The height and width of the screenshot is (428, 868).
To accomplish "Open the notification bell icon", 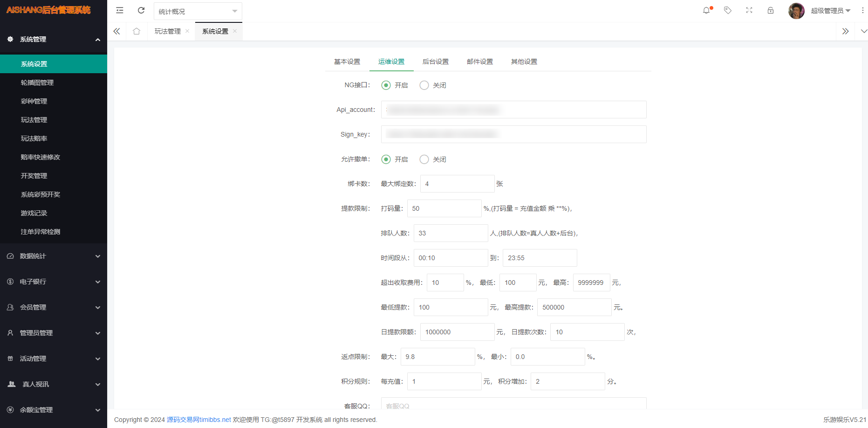I will pos(706,10).
